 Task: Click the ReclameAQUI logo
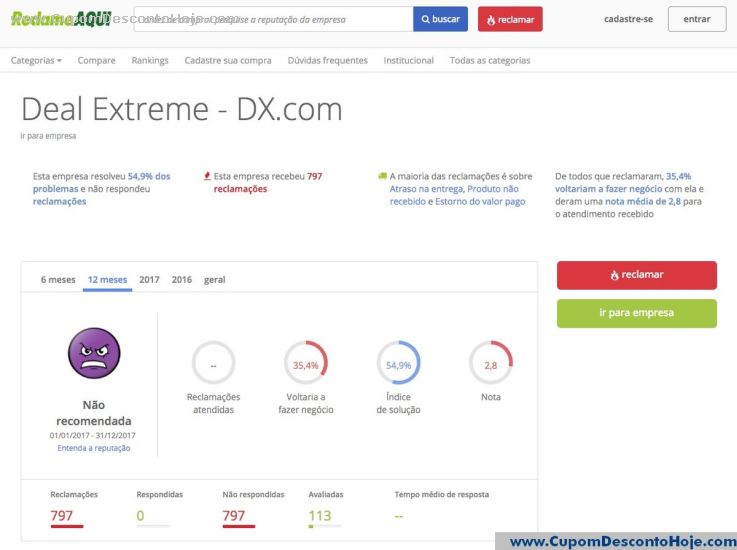click(61, 19)
